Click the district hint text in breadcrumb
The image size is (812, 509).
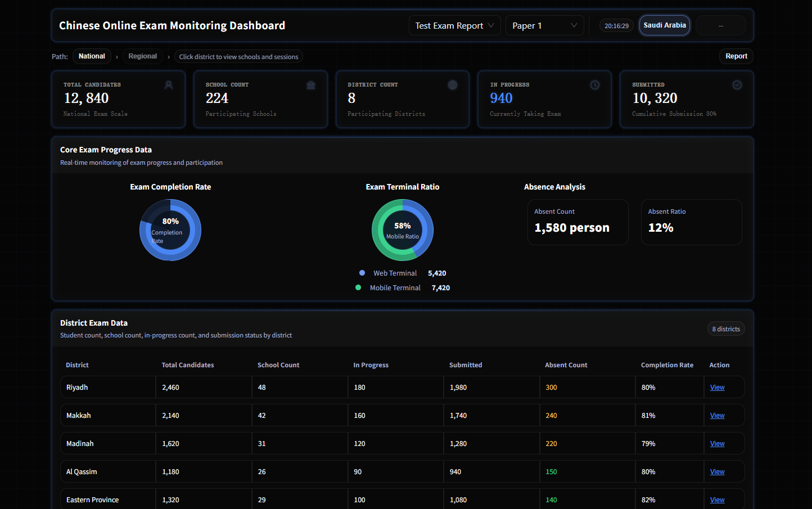(x=238, y=57)
